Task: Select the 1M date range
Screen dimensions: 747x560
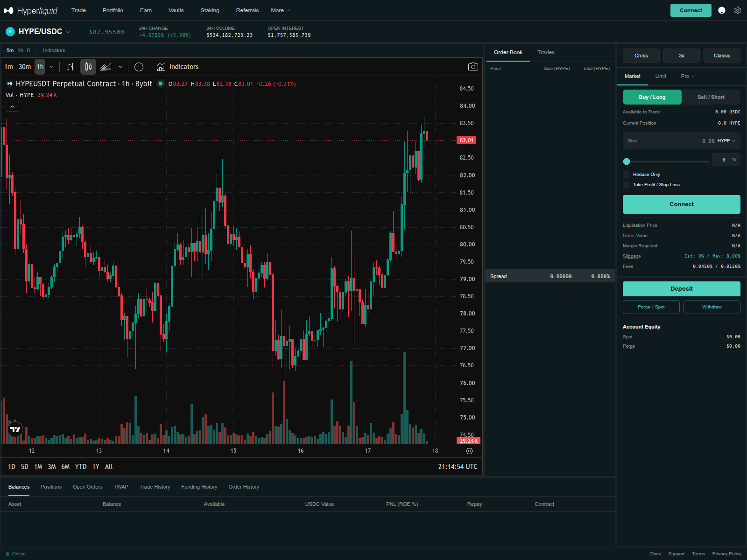Action: pos(38,467)
